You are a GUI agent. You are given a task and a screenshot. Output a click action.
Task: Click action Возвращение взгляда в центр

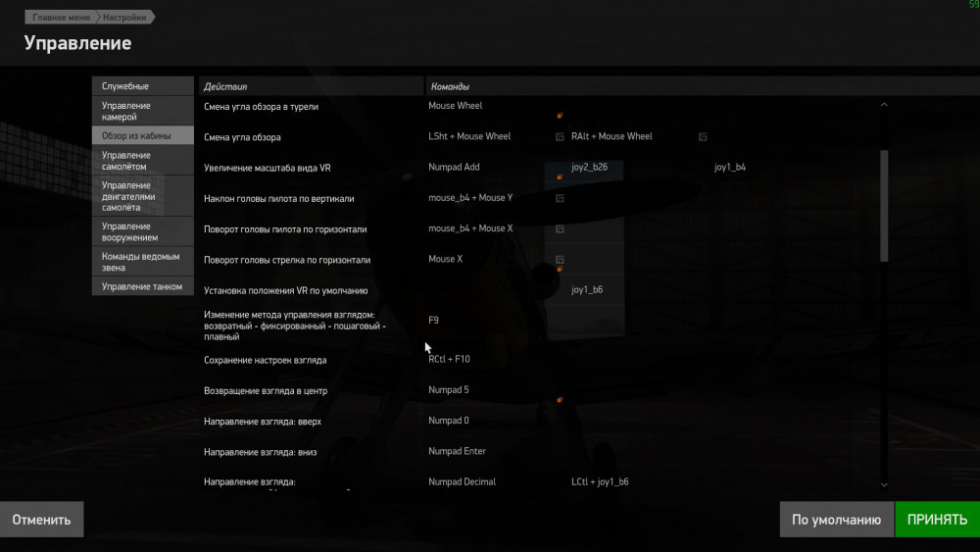(266, 390)
